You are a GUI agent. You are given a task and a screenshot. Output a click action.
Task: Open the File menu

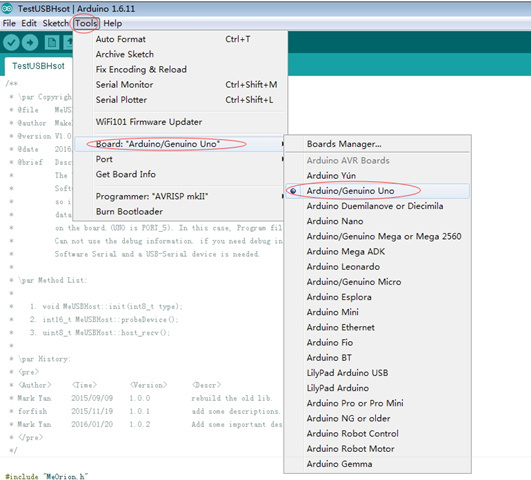click(x=9, y=23)
